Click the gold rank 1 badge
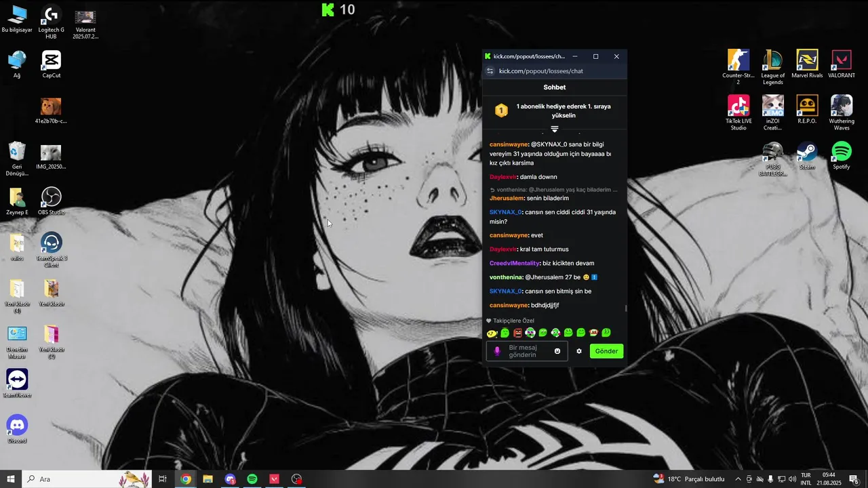The width and height of the screenshot is (868, 488). click(501, 110)
